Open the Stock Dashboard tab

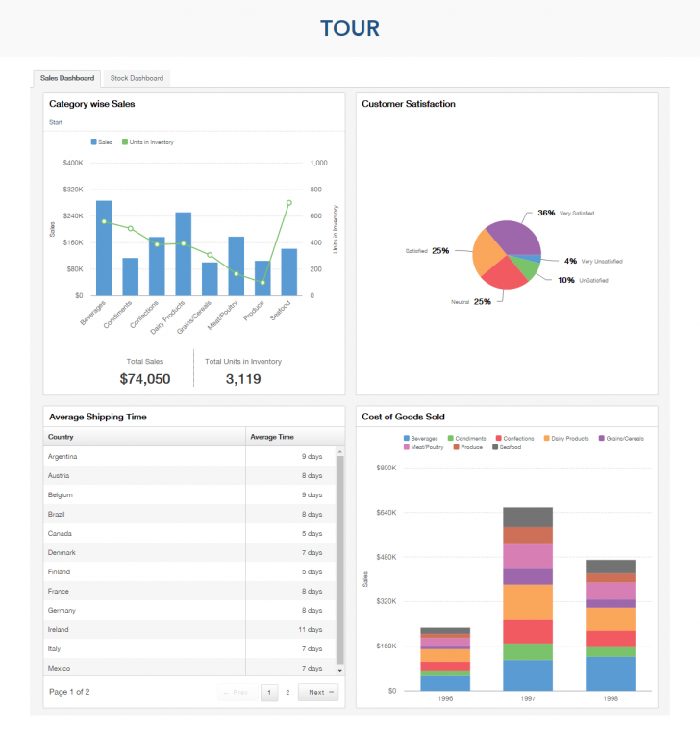137,78
